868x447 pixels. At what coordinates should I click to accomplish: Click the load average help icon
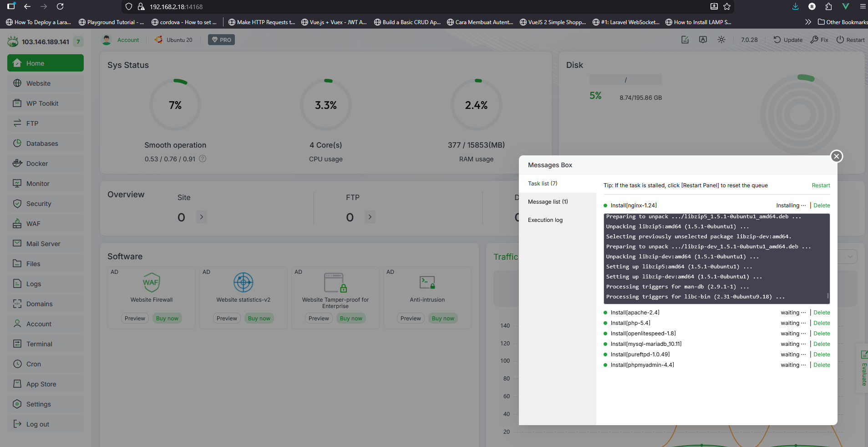pyautogui.click(x=203, y=159)
